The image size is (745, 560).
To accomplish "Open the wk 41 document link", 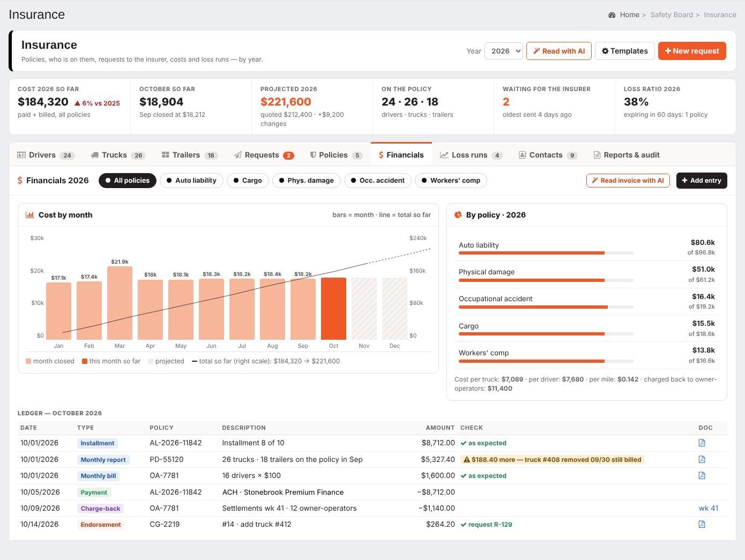I will (x=709, y=508).
